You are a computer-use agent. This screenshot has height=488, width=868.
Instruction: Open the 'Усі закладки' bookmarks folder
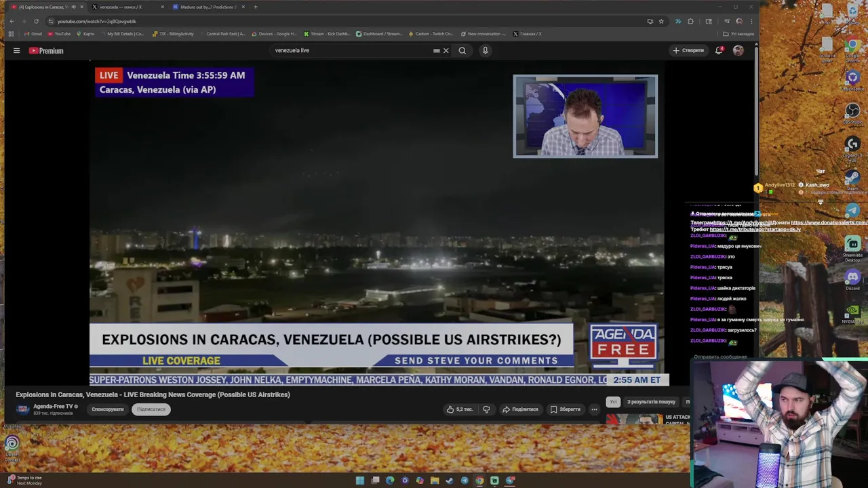[x=738, y=34]
